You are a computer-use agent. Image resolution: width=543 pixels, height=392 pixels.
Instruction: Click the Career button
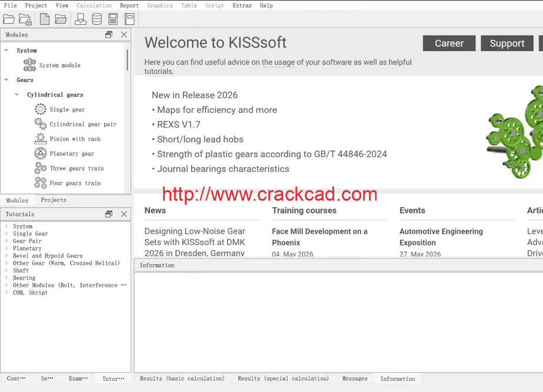(449, 44)
